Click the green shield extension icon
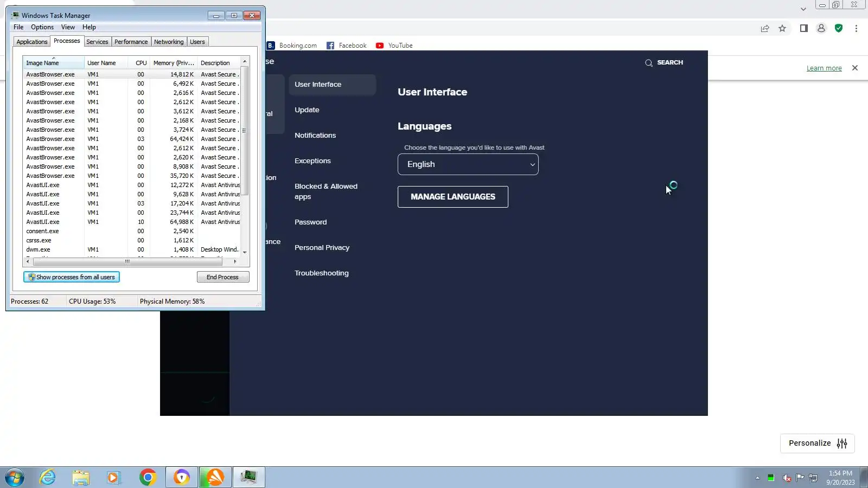The height and width of the screenshot is (488, 868). point(839,29)
